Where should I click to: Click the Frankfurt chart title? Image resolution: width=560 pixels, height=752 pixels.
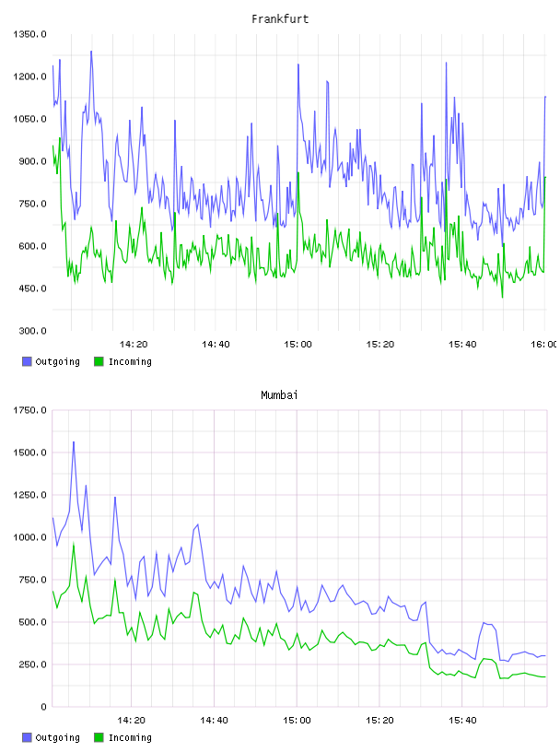280,19
